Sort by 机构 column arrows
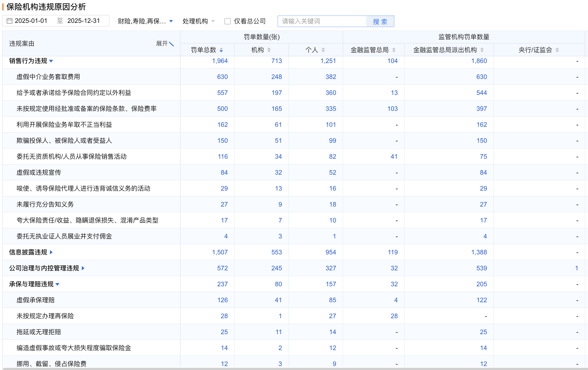 pyautogui.click(x=269, y=50)
